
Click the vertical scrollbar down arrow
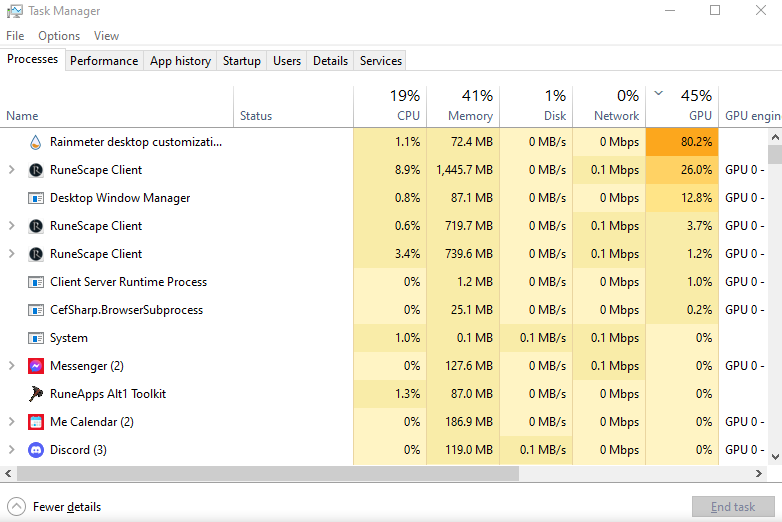[x=775, y=457]
